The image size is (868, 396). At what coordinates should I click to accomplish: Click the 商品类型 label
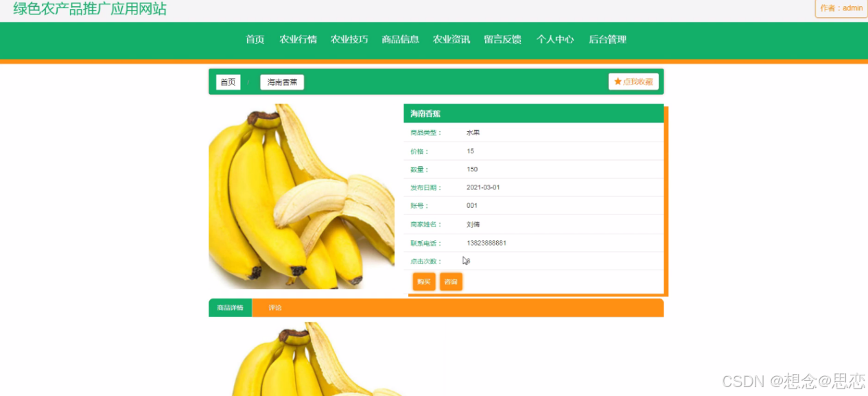[x=426, y=132]
